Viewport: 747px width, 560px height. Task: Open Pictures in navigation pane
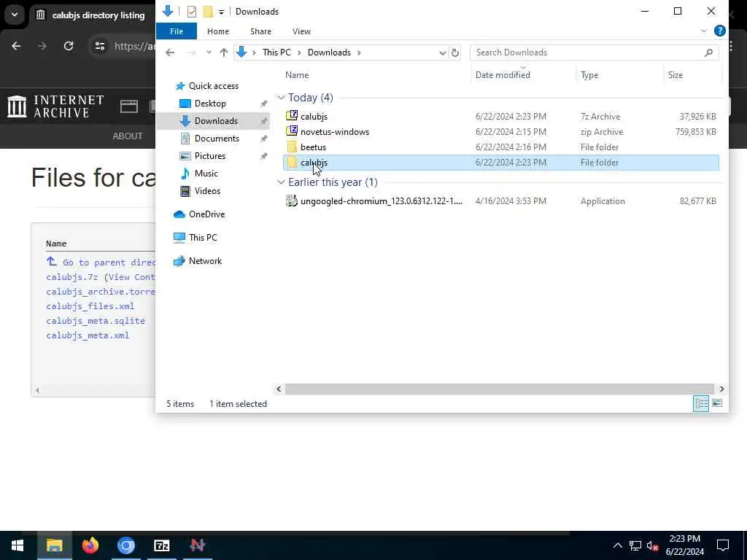coord(209,156)
